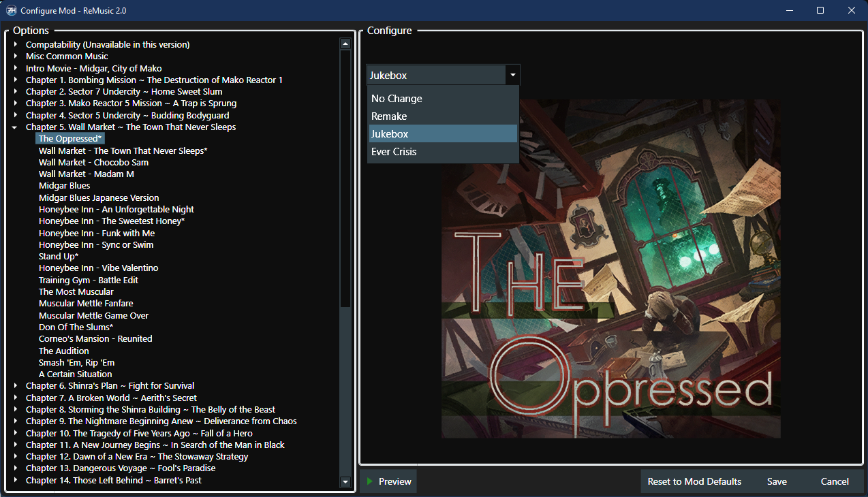Click the options list scroll down arrow
Viewport: 868px width, 497px height.
point(345,482)
